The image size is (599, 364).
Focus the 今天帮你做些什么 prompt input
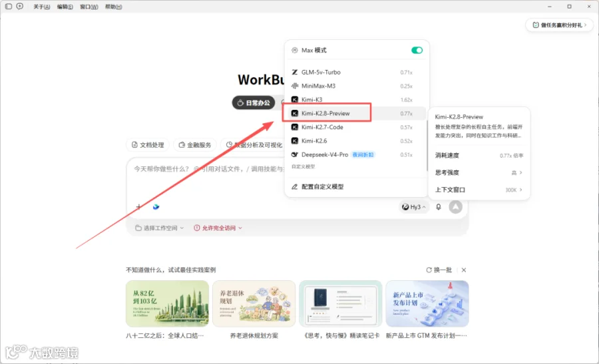(208, 169)
